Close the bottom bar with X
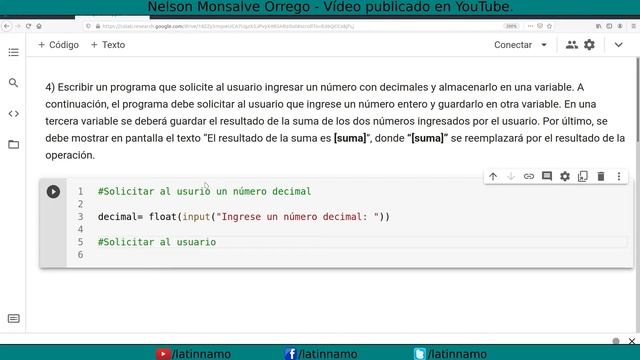Screen dimensions: 640x360 click(632, 341)
